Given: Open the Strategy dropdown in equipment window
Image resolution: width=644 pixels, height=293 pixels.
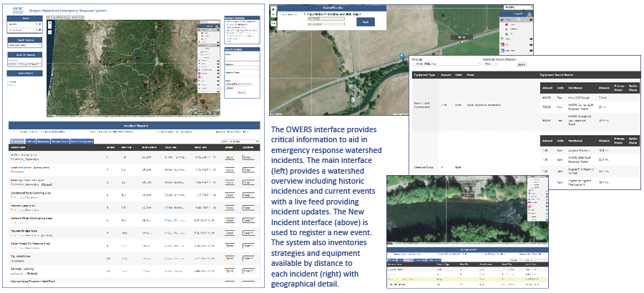Looking at the screenshot, I should [446, 64].
